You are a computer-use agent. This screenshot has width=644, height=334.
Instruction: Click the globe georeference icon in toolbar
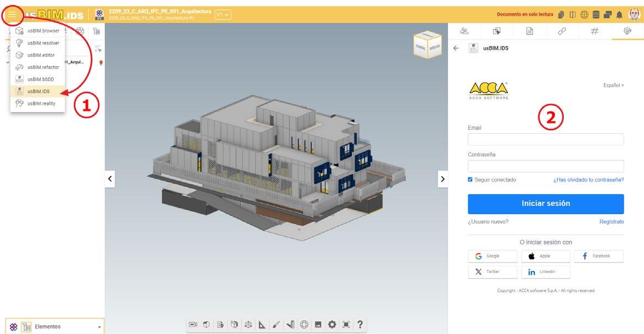point(304,325)
